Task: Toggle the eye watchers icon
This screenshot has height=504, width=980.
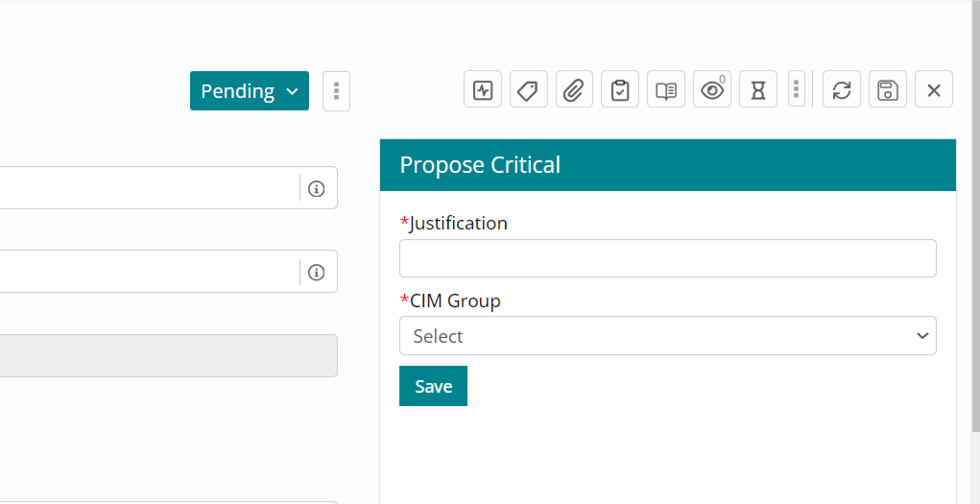Action: (712, 90)
